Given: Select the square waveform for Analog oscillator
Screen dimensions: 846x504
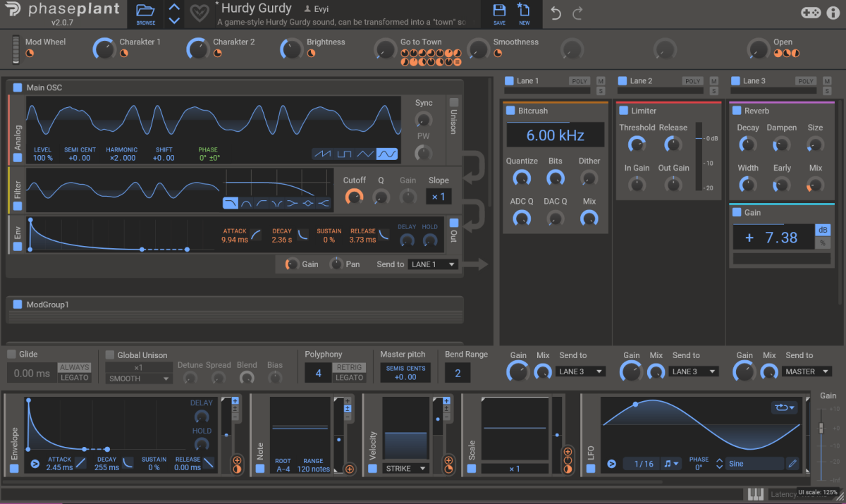Looking at the screenshot, I should 344,154.
